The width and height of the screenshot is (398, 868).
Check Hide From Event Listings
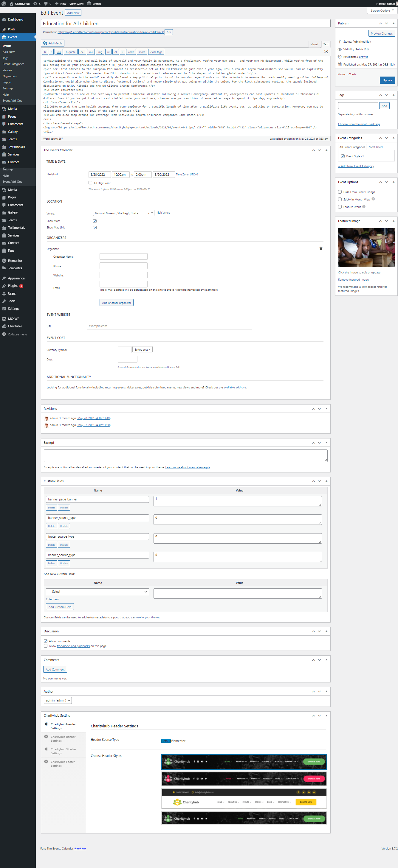pos(340,192)
